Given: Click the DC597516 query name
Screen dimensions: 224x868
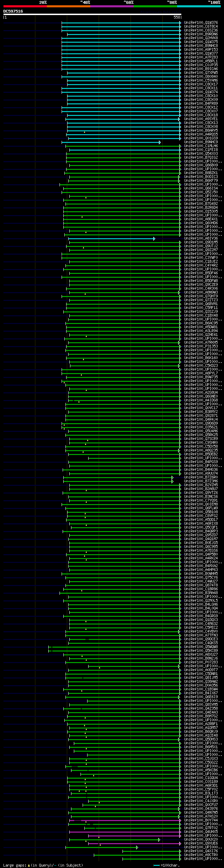Looking at the screenshot, I should pyautogui.click(x=13, y=11).
